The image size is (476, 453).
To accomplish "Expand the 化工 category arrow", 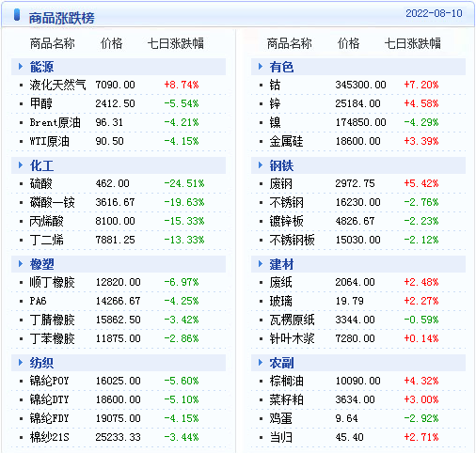I will pyautogui.click(x=21, y=165).
